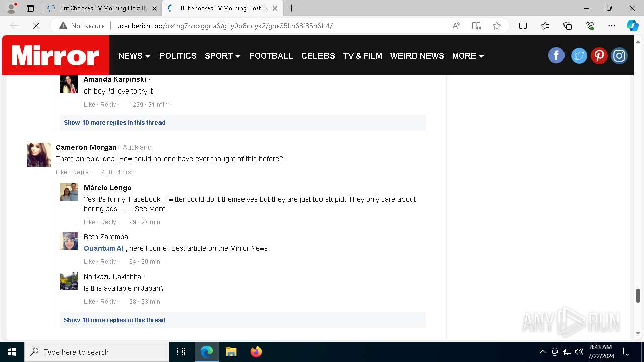Open the clock and date flyout

pos(601,352)
